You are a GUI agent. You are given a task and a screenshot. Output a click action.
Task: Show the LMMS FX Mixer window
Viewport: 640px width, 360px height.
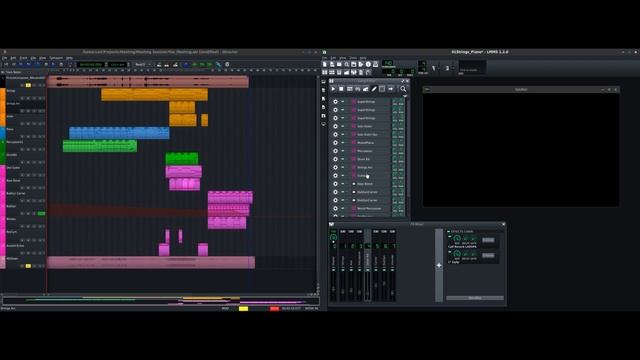pos(354,72)
